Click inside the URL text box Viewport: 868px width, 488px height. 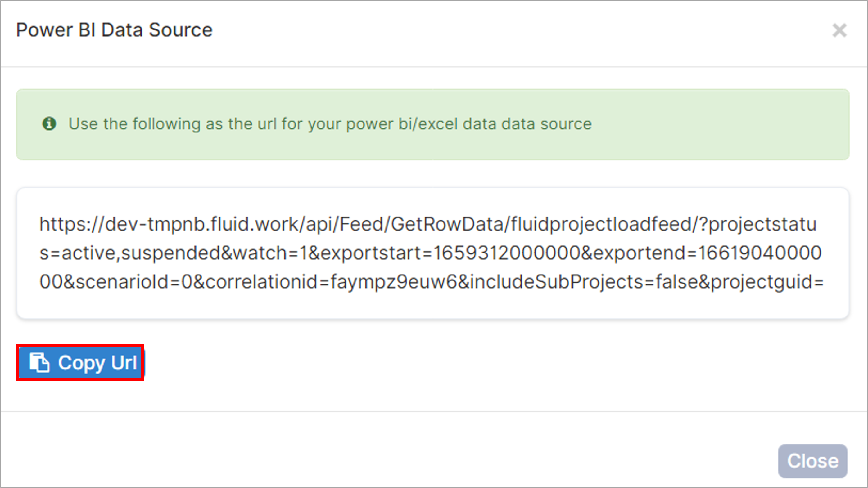(433, 253)
